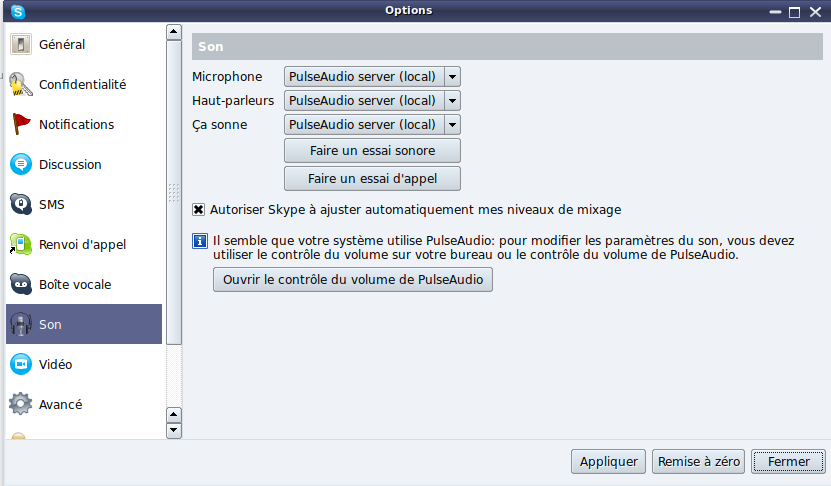Expand the Ça sonne device dropdown
The image size is (831, 486).
(x=372, y=125)
